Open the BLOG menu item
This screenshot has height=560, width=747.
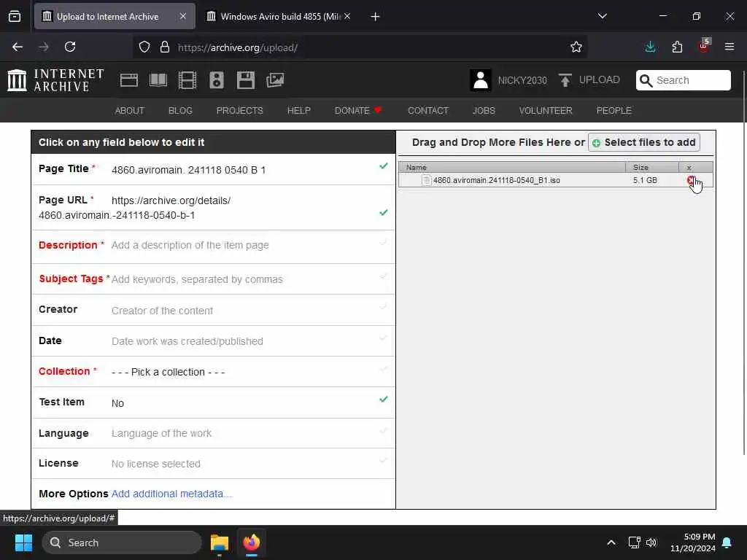coord(180,111)
